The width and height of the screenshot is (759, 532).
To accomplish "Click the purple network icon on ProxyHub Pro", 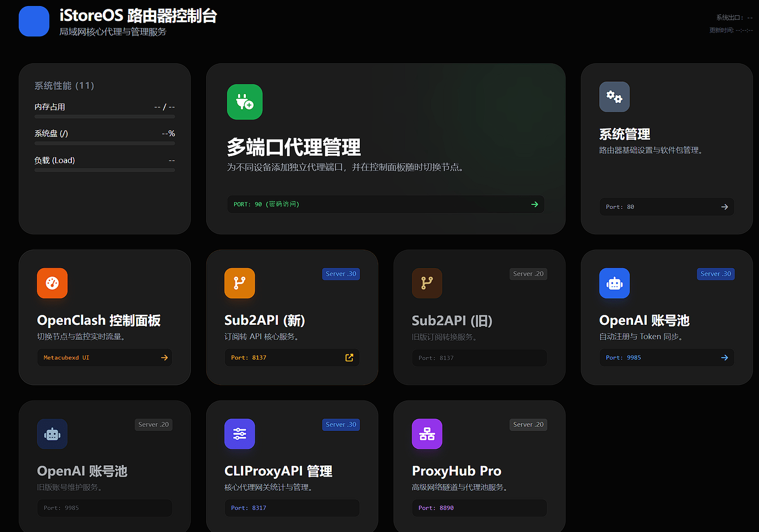I will [427, 434].
